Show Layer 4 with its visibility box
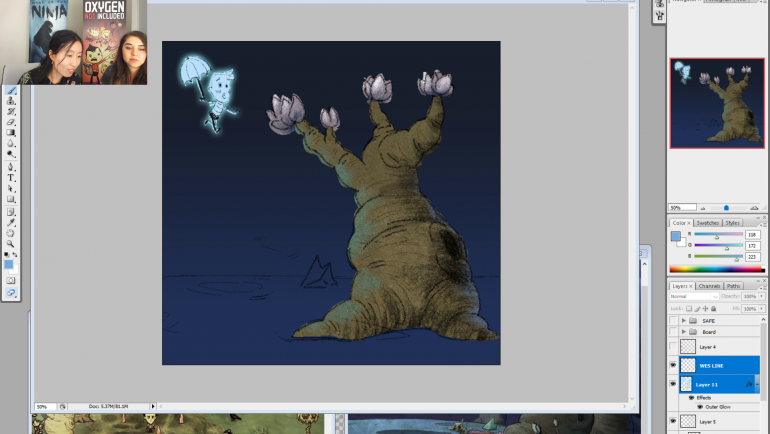This screenshot has height=434, width=770. [x=673, y=347]
